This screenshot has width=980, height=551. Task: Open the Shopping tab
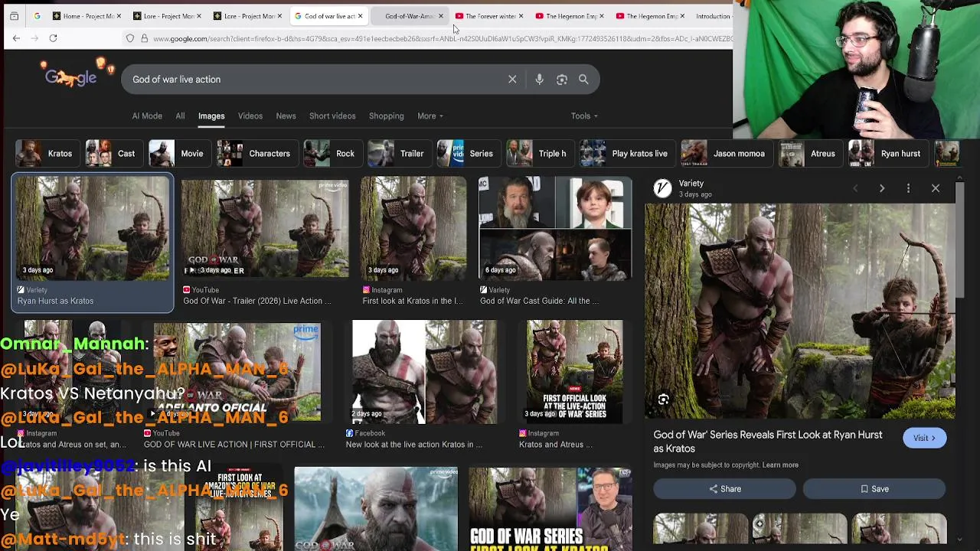point(386,116)
